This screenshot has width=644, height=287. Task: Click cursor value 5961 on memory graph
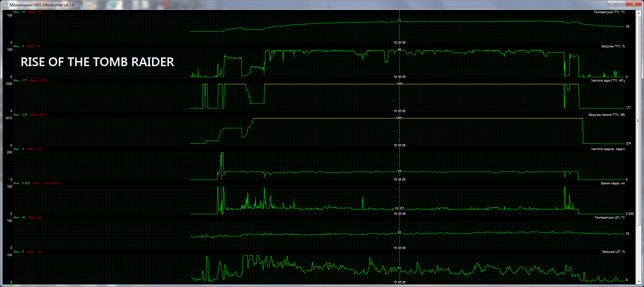(399, 118)
